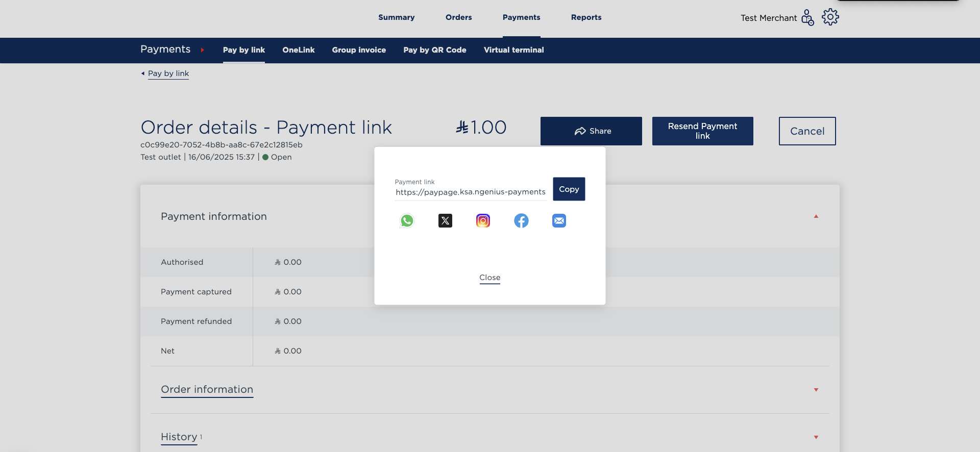
Task: Click the Authorised row label
Action: 182,262
